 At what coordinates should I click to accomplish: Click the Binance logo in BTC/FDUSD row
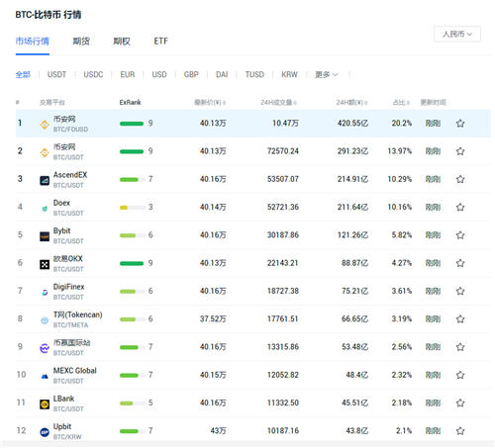45,125
